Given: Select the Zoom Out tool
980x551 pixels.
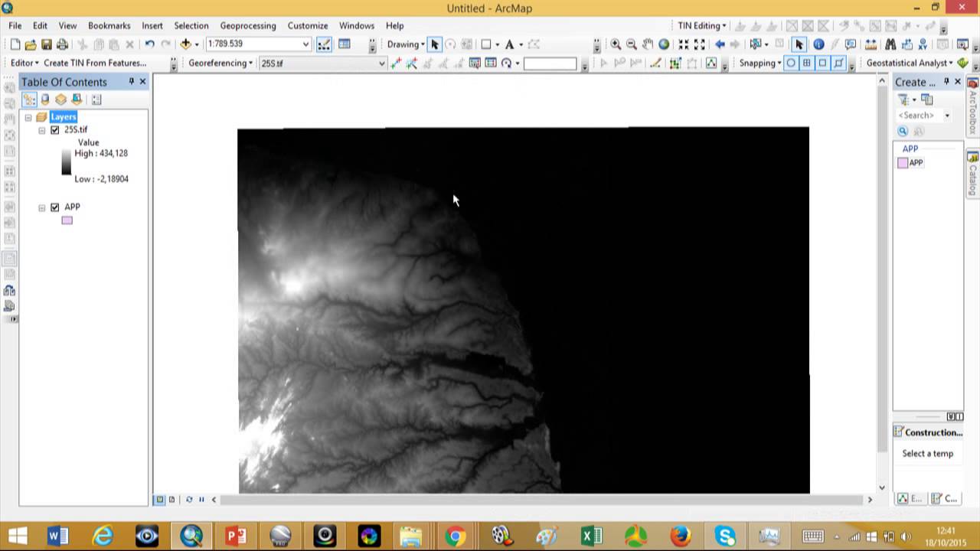Looking at the screenshot, I should (632, 44).
